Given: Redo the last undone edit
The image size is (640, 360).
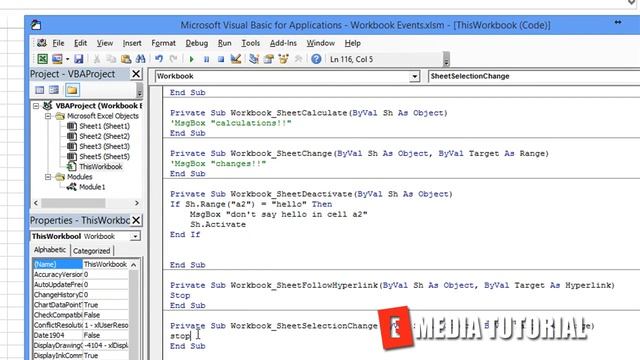Looking at the screenshot, I should pos(173,59).
